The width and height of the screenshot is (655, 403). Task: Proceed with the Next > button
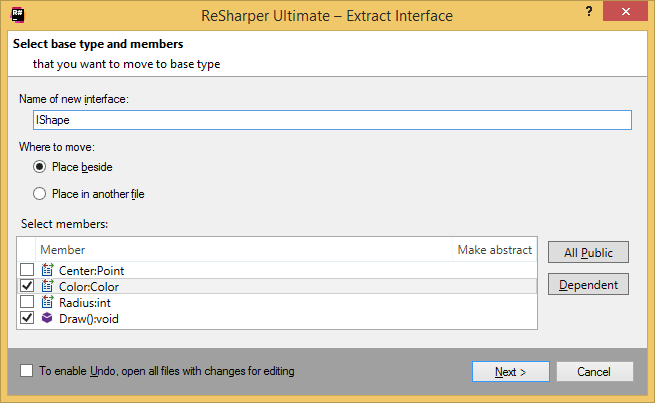click(x=510, y=371)
